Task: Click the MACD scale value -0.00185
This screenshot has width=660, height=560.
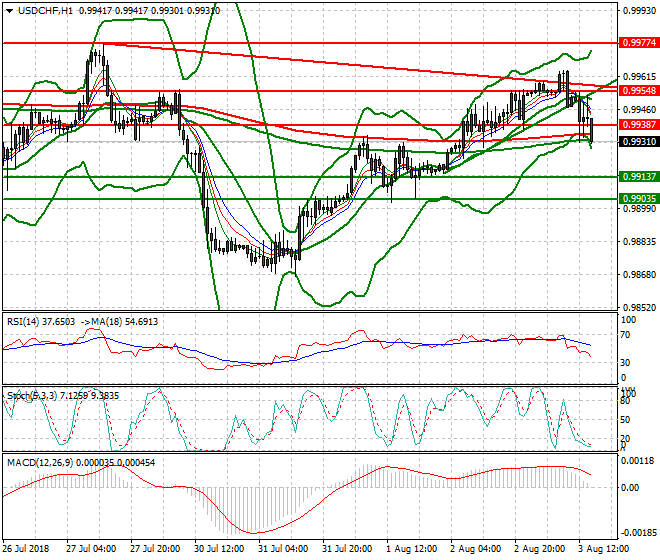Action: (x=637, y=533)
